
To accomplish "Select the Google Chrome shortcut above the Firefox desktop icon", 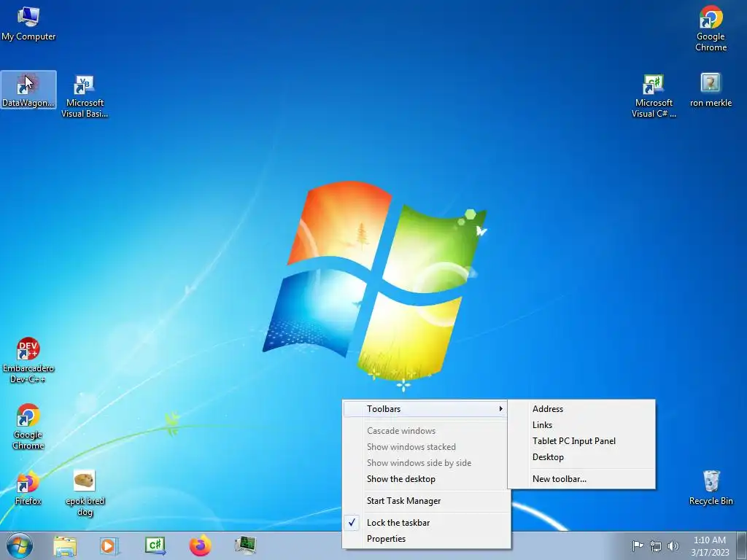I will (28, 427).
